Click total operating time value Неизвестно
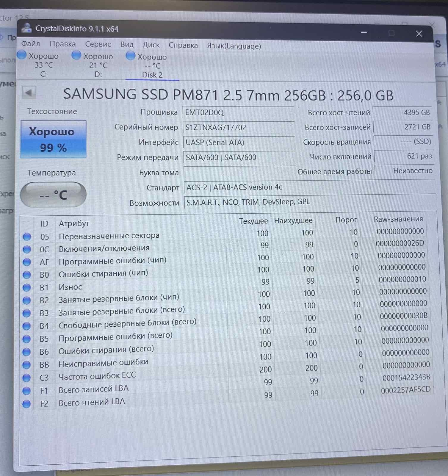 [x=405, y=171]
